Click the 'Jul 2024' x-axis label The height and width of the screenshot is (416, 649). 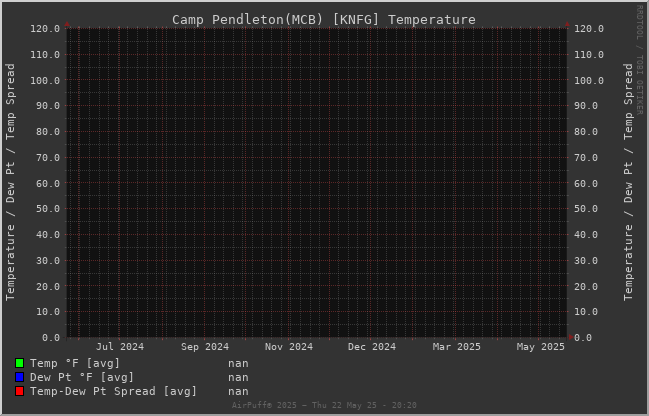click(x=120, y=347)
